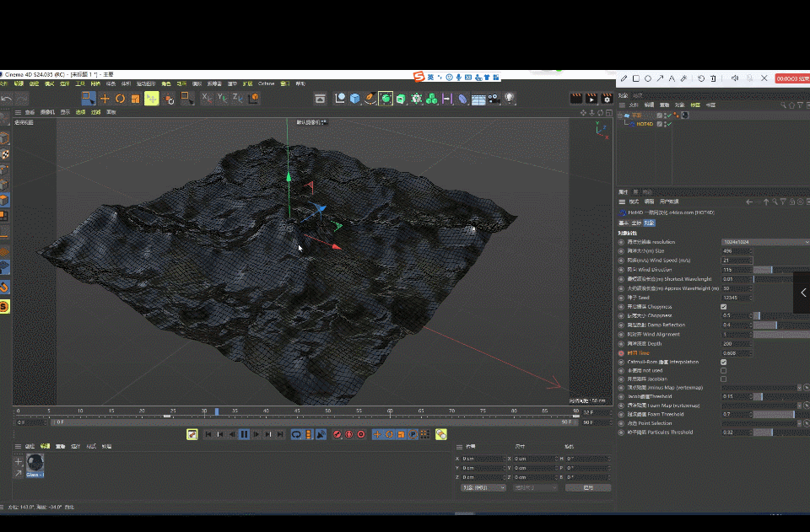The image size is (810, 532).
Task: Toggle the X axis lock icon
Action: coord(207,99)
